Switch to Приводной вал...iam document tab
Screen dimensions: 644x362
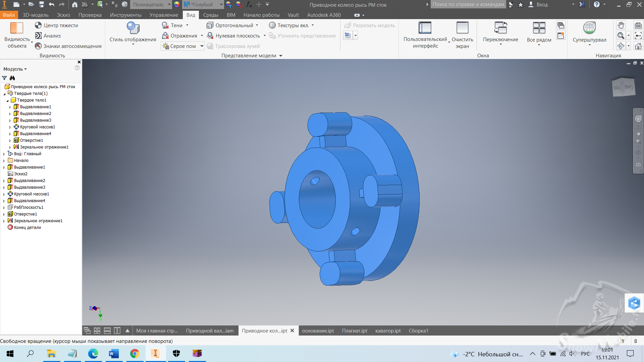210,331
